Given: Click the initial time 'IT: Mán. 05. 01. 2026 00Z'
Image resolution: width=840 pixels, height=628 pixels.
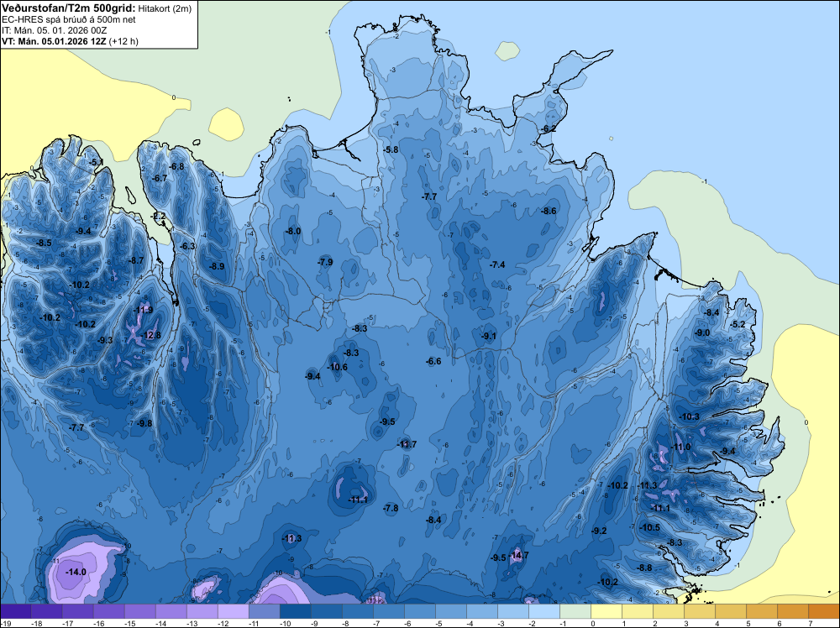Looking at the screenshot, I should point(54,30).
